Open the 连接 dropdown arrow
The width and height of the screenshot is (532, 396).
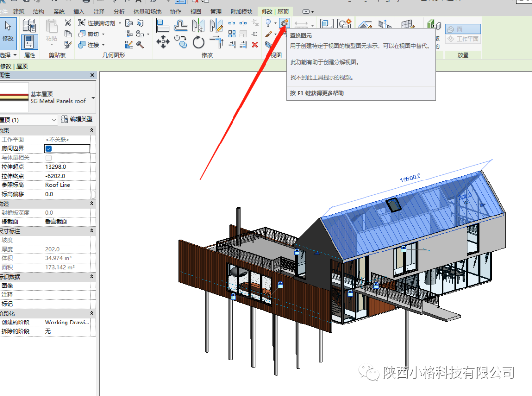[103, 45]
